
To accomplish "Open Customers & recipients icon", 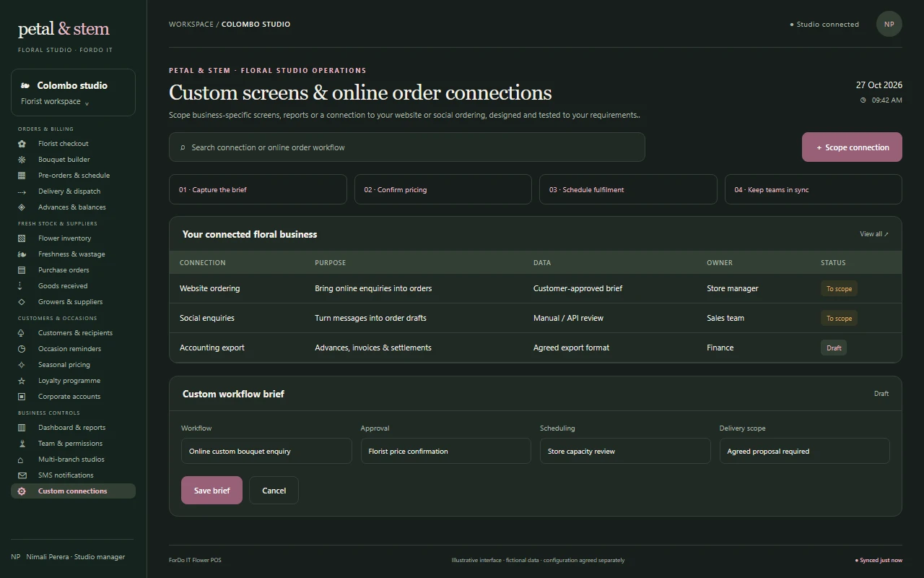I will [22, 333].
